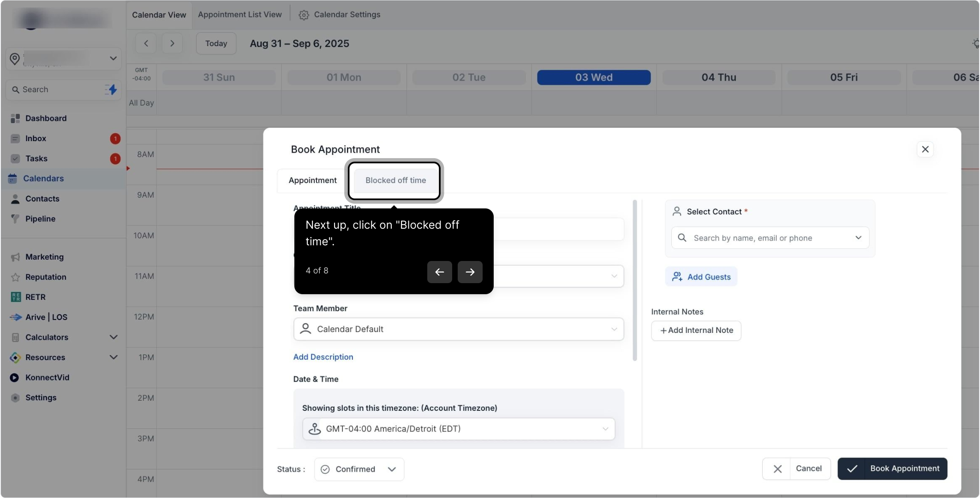
Task: Go to next tour step arrow
Action: [470, 272]
